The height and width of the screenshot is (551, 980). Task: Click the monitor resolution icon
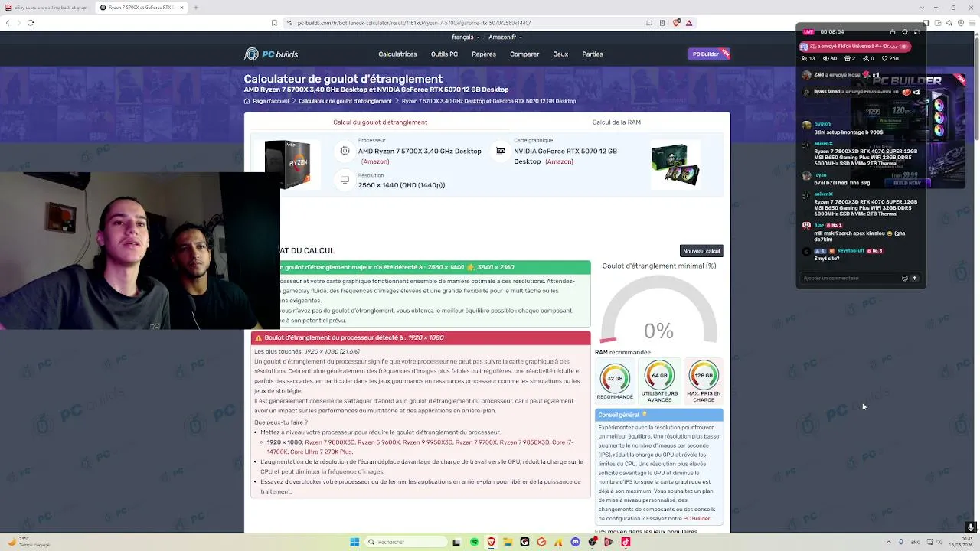click(x=345, y=180)
